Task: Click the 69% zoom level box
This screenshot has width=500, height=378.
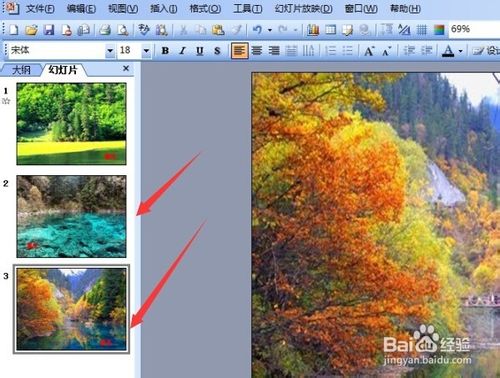Action: [x=474, y=29]
